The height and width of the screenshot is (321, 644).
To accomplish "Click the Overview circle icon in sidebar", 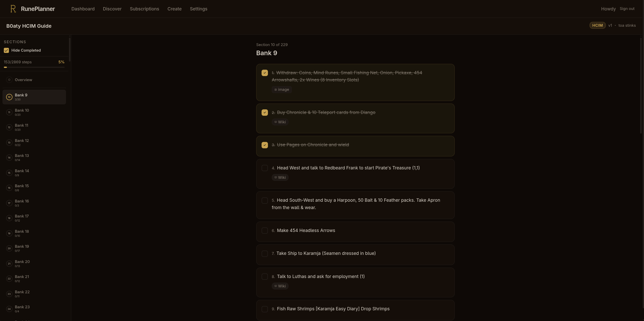I will (x=9, y=80).
